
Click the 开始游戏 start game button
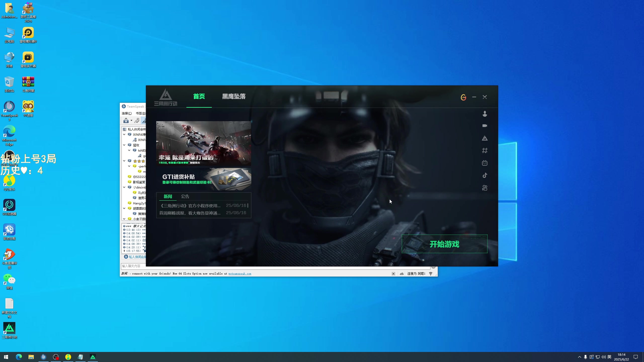tap(445, 244)
